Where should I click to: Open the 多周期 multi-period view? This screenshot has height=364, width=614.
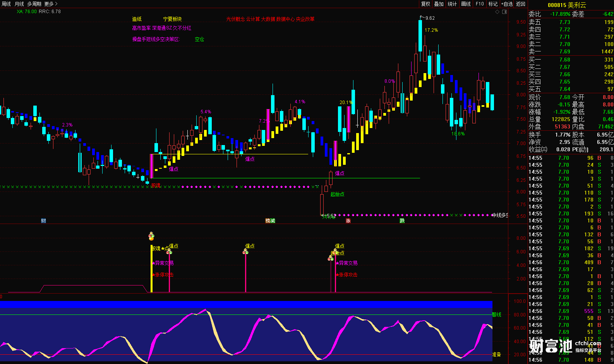coord(34,4)
